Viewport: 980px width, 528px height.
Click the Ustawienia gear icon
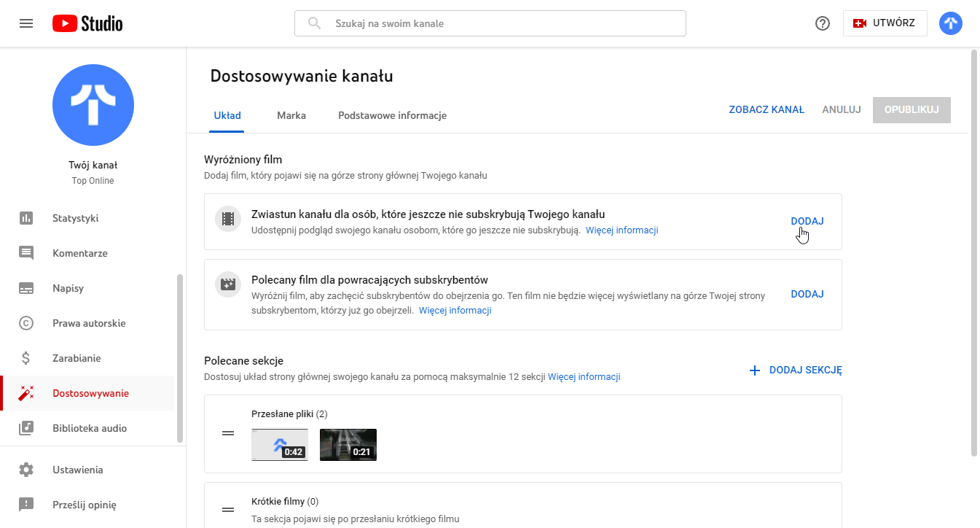point(26,470)
